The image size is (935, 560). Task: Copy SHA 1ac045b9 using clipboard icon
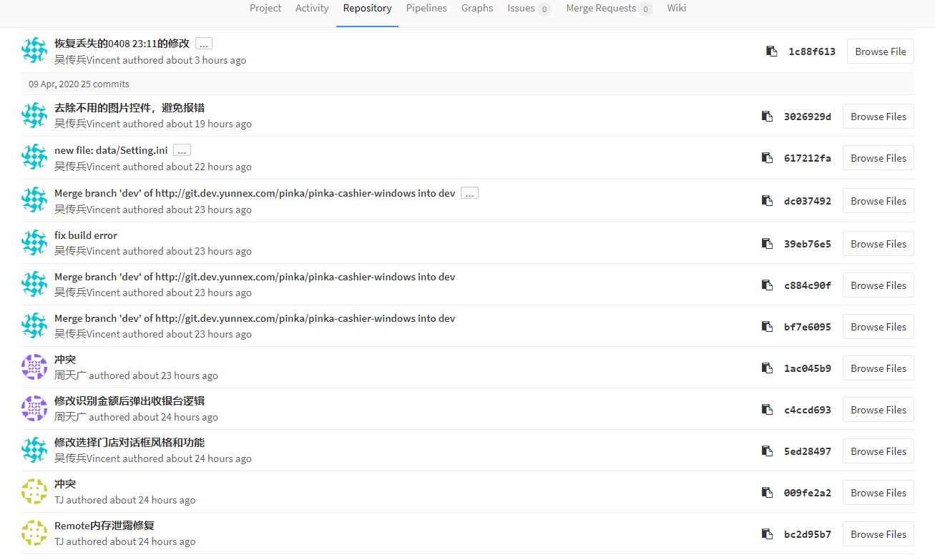pyautogui.click(x=767, y=368)
